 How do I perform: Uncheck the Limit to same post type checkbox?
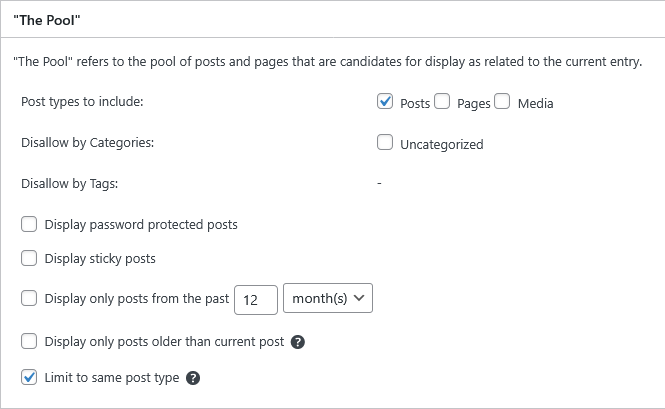pos(29,377)
